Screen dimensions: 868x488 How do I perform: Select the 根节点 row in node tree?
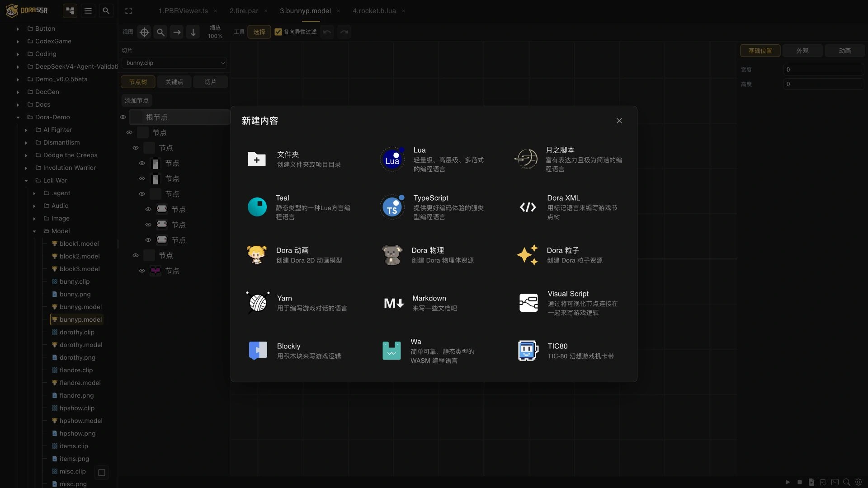[x=179, y=117]
